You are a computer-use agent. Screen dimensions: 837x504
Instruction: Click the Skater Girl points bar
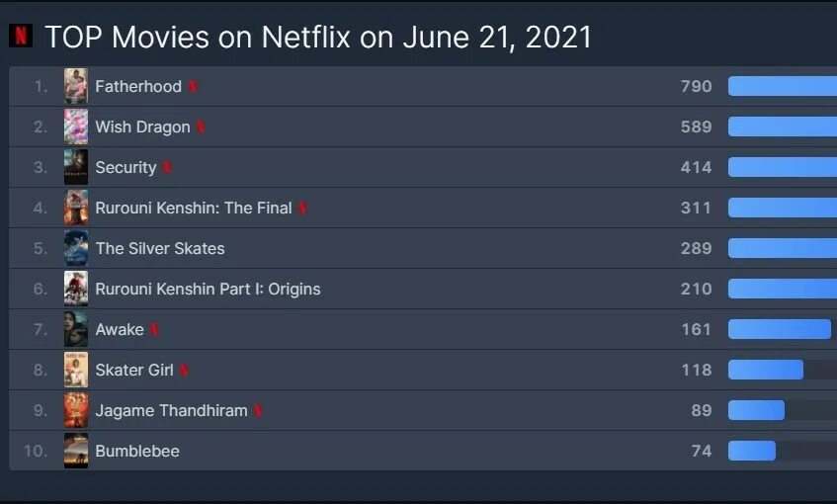click(766, 370)
